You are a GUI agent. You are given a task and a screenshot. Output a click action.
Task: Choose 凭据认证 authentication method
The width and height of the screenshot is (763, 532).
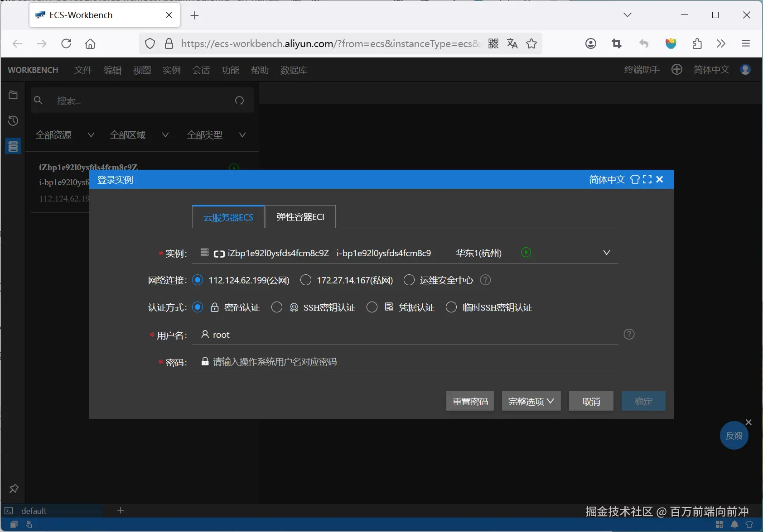click(372, 307)
